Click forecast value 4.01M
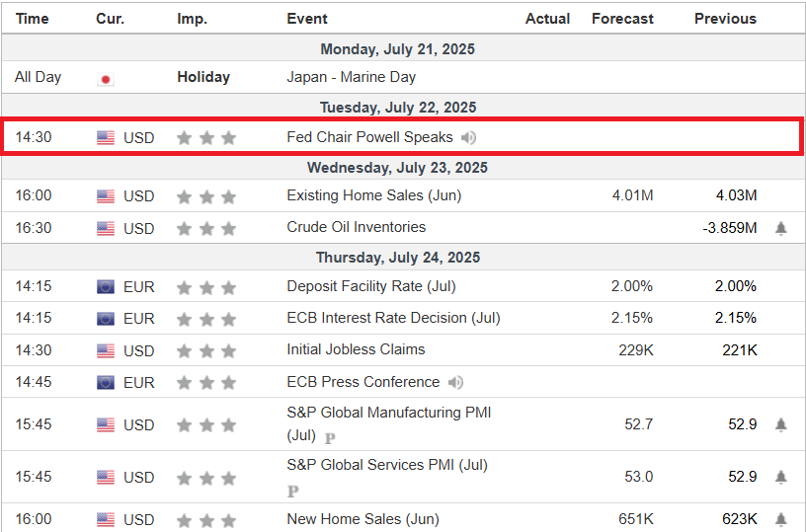The image size is (806, 532). click(633, 195)
